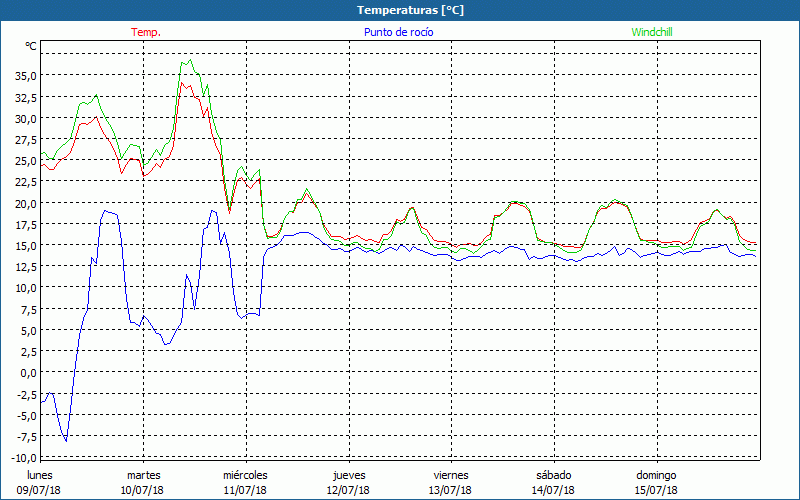This screenshot has height=500, width=800.
Task: Click the '14/07/18' date label
Action: pos(554,491)
